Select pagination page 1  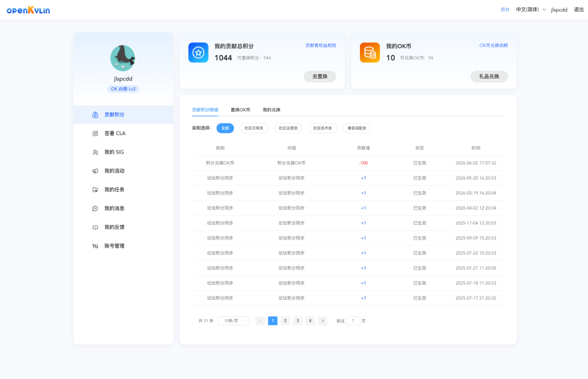point(273,321)
